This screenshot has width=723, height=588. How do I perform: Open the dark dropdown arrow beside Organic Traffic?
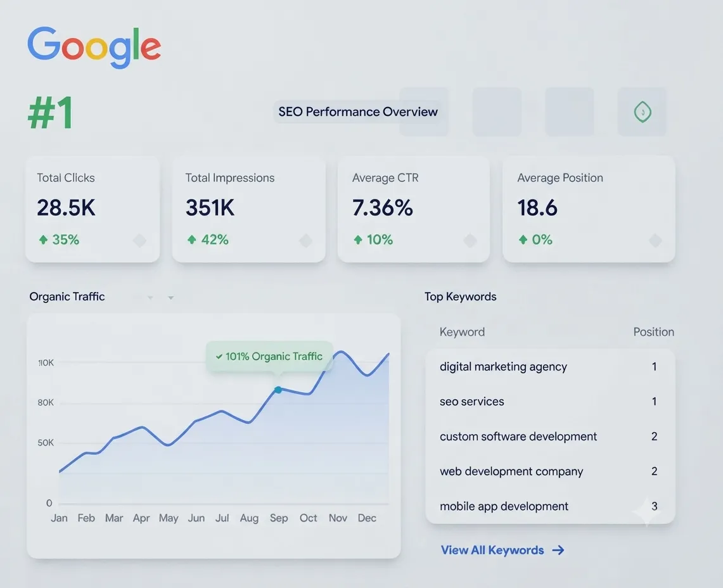tap(170, 298)
